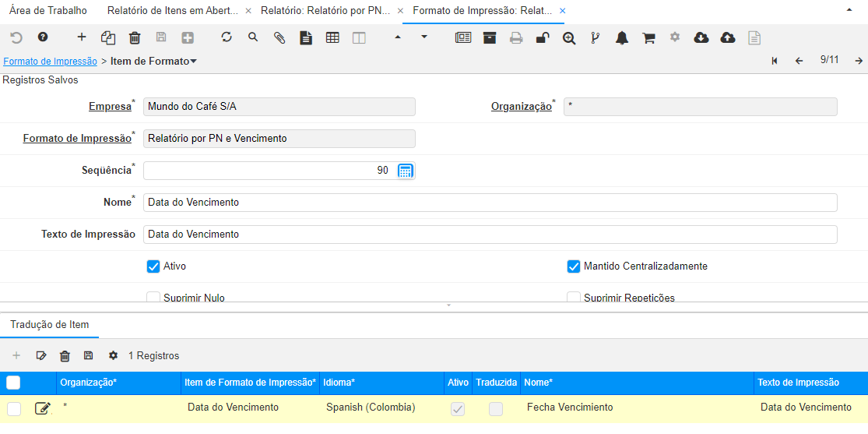
Task: Click the Print icon
Action: point(516,37)
